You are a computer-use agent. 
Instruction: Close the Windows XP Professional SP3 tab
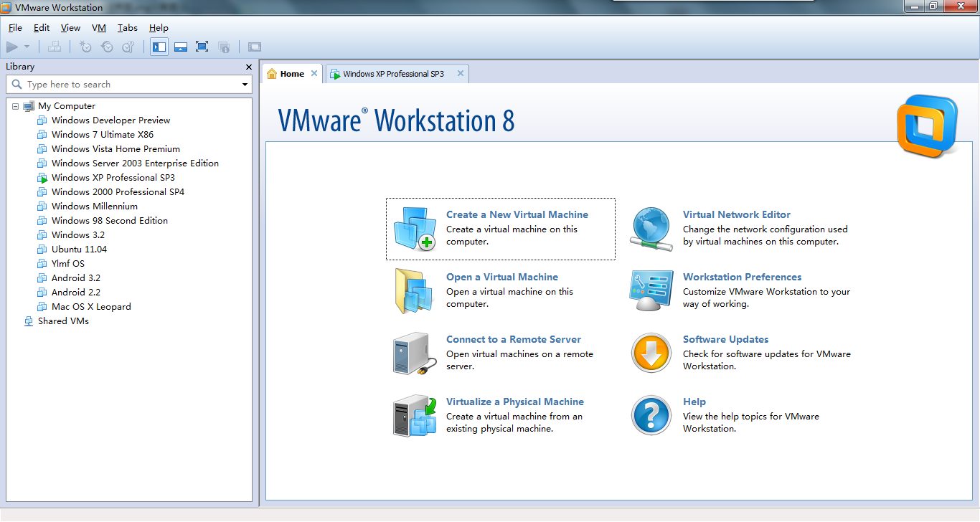(x=460, y=73)
